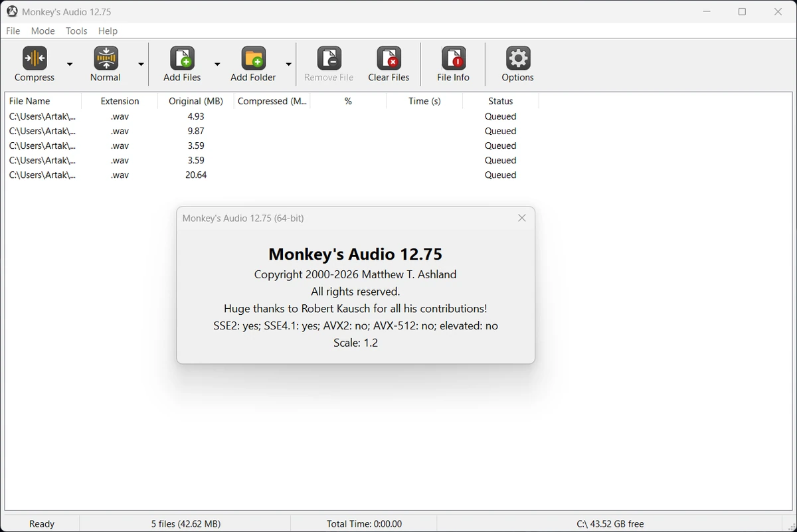Click the SSE2/AVX2 capabilities line
The height and width of the screenshot is (532, 797).
pos(355,325)
